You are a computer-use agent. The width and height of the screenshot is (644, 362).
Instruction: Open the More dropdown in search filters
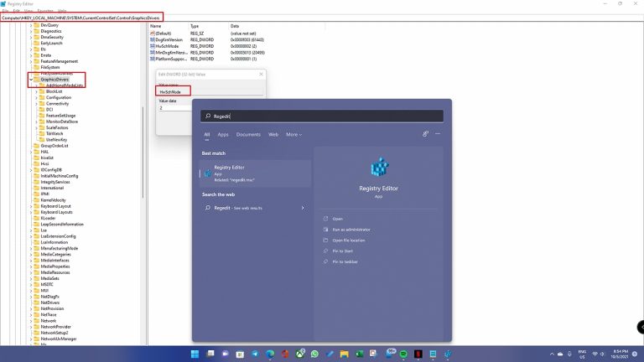tap(293, 134)
